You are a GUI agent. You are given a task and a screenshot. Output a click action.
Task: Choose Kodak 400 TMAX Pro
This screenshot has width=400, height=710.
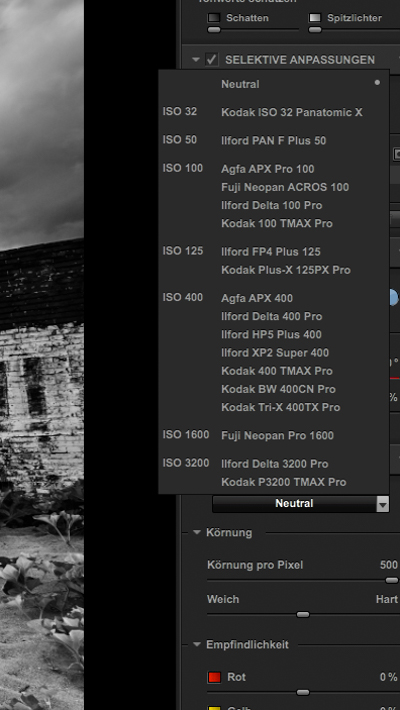click(277, 371)
